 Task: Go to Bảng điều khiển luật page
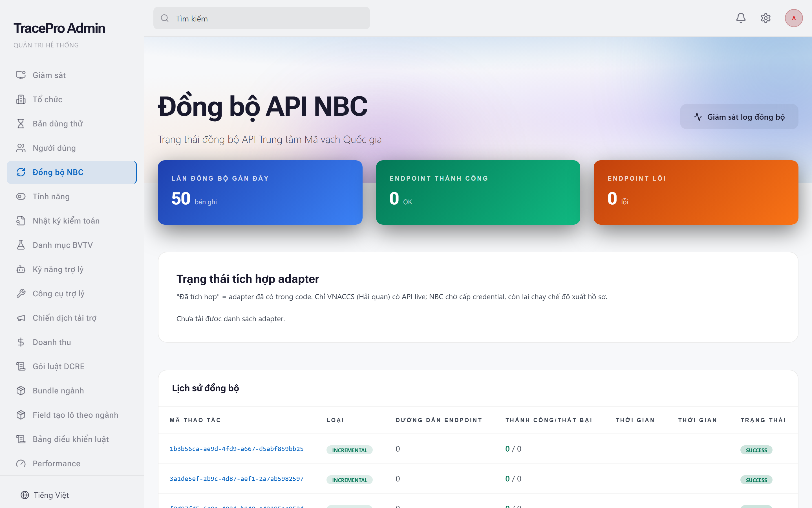pyautogui.click(x=72, y=439)
